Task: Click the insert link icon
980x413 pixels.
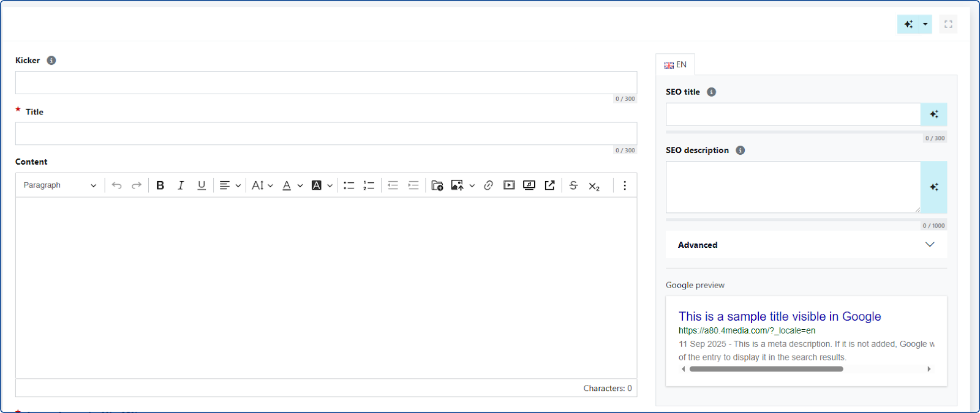Action: tap(488, 185)
